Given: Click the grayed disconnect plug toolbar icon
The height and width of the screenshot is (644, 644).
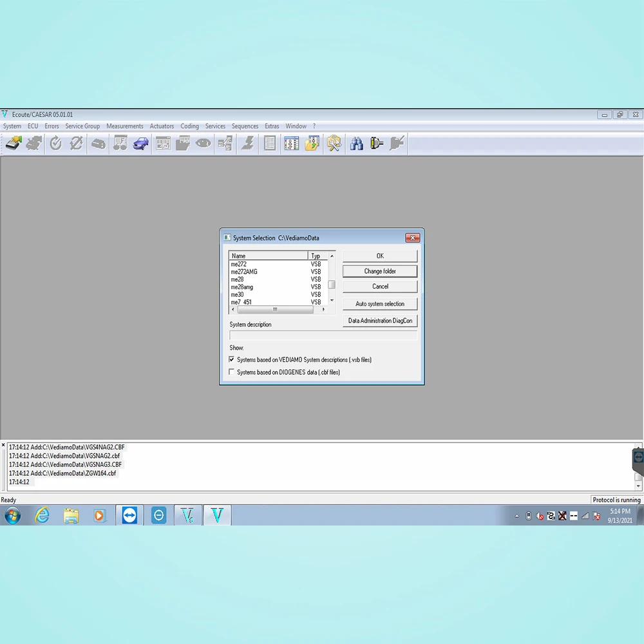Looking at the screenshot, I should coord(397,144).
